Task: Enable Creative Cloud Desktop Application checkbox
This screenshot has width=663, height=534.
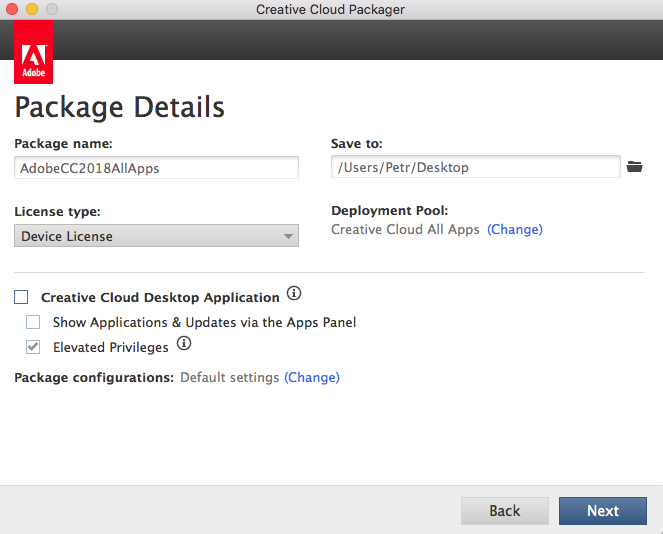Action: coord(21,297)
